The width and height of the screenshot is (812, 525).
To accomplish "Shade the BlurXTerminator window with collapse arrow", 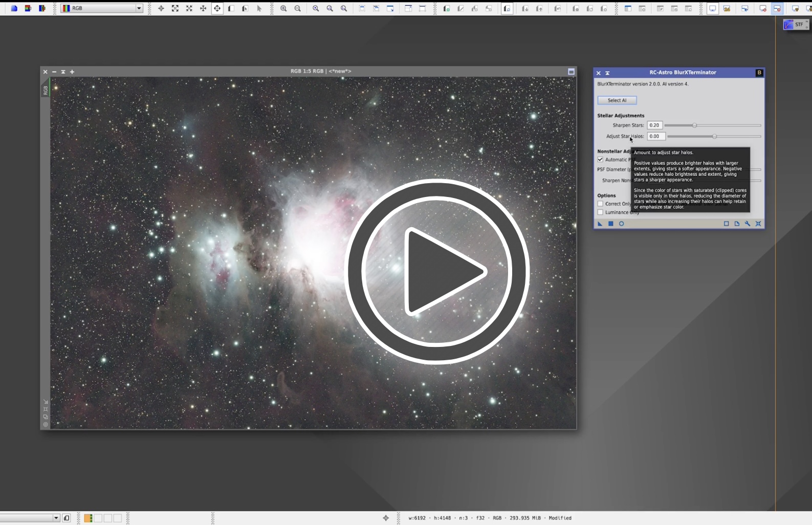I will (607, 73).
